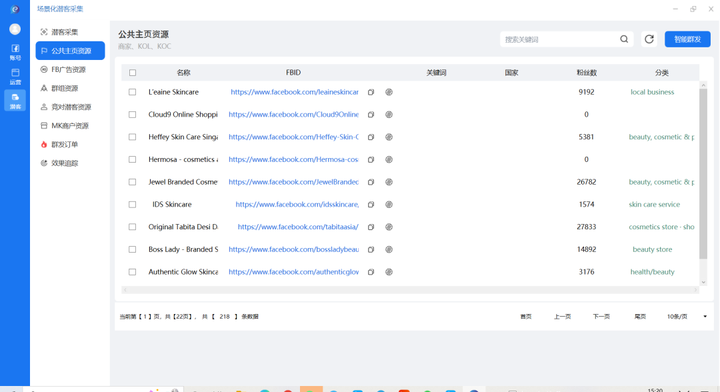The height and width of the screenshot is (392, 720).
Task: Click the user avatar in the sidebar
Action: (15, 29)
